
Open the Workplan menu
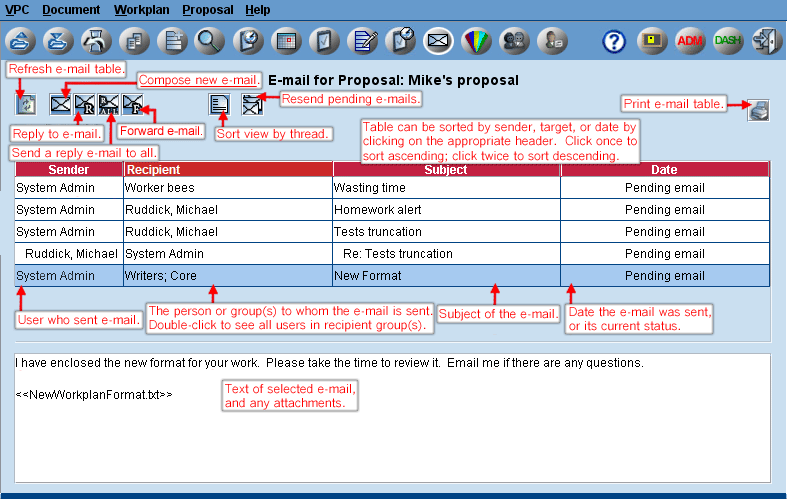(141, 9)
